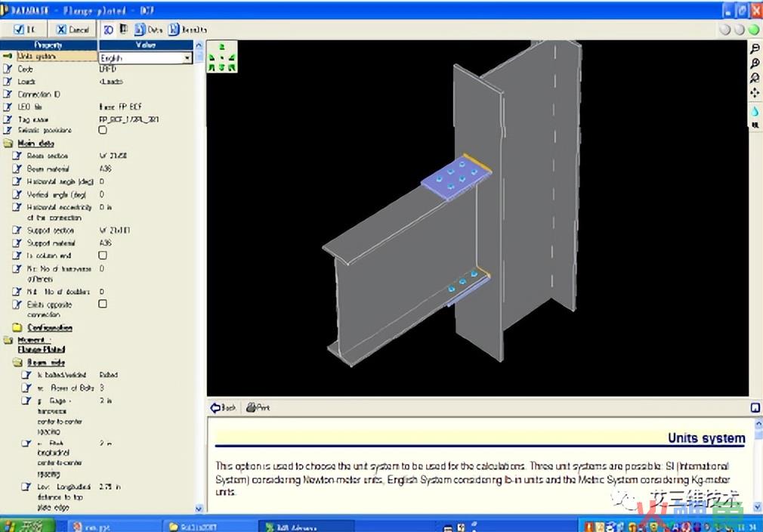Click the blue water drop icon

(x=755, y=111)
